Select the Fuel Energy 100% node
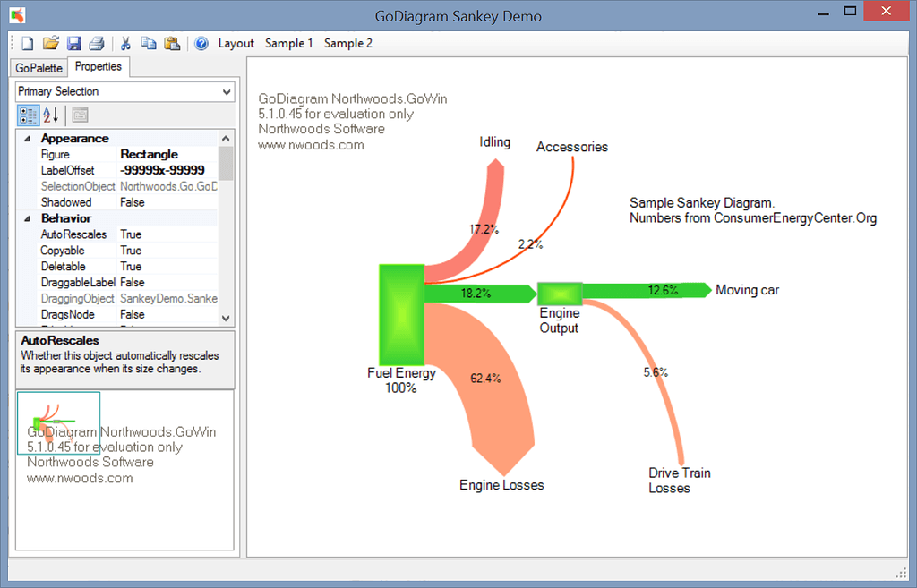 [401, 315]
